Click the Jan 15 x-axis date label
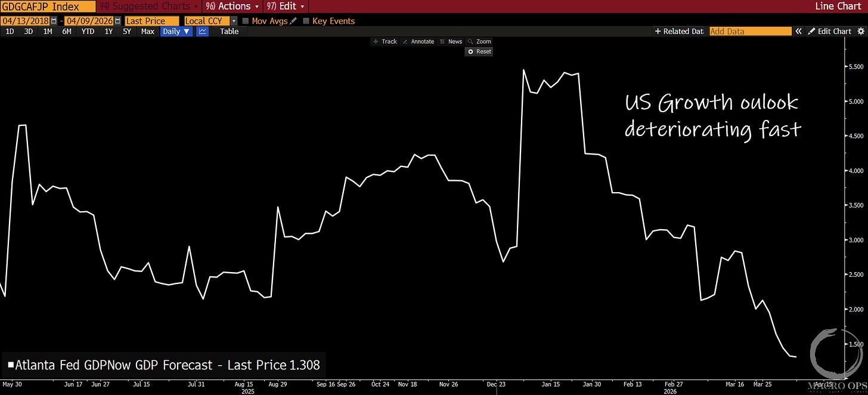 pos(551,384)
